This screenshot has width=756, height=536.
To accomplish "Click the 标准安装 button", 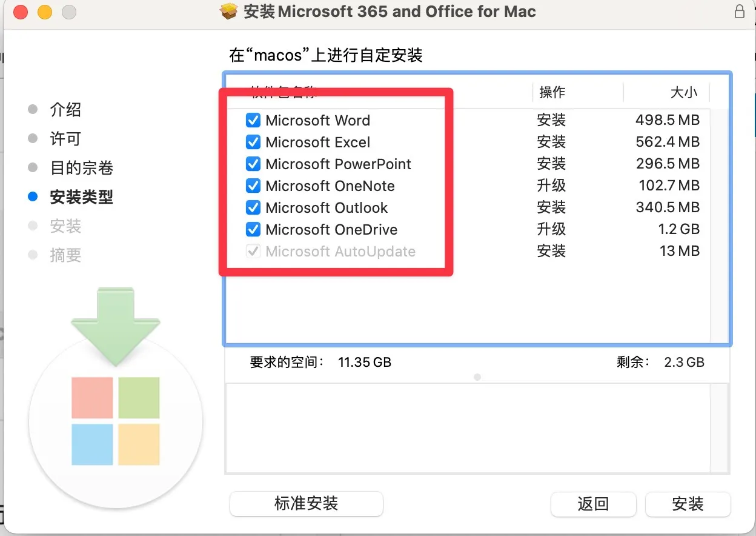I will [307, 504].
